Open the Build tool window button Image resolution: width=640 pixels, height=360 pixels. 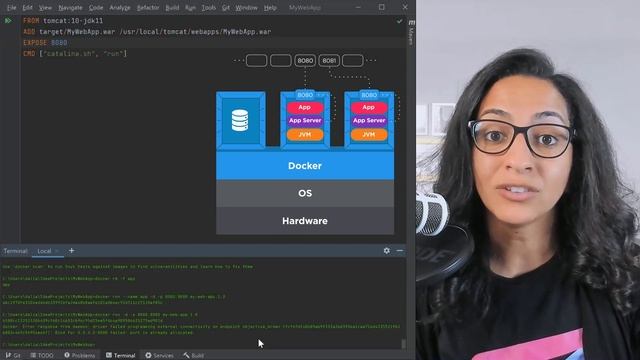193,356
